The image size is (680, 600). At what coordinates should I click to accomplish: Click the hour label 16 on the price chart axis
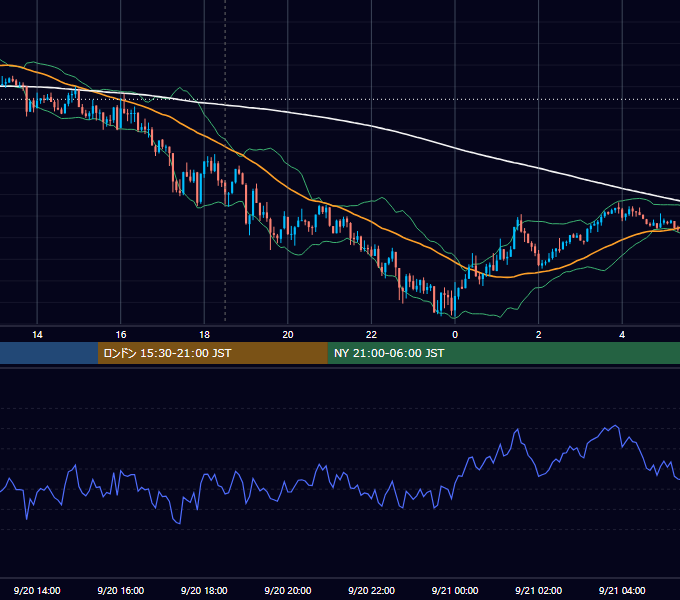pyautogui.click(x=121, y=335)
